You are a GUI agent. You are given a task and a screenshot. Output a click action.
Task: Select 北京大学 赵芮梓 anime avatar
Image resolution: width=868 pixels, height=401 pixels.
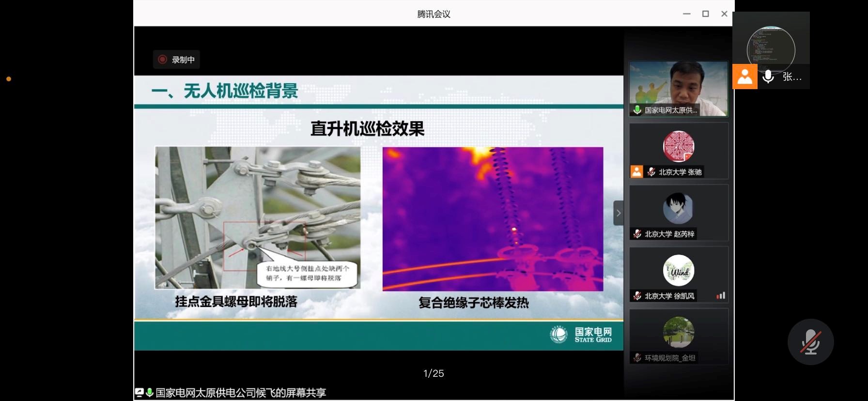coord(678,208)
